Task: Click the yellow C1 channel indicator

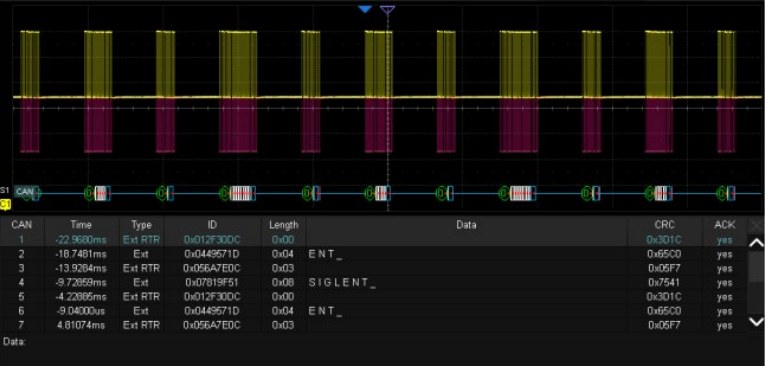Action: [5, 203]
